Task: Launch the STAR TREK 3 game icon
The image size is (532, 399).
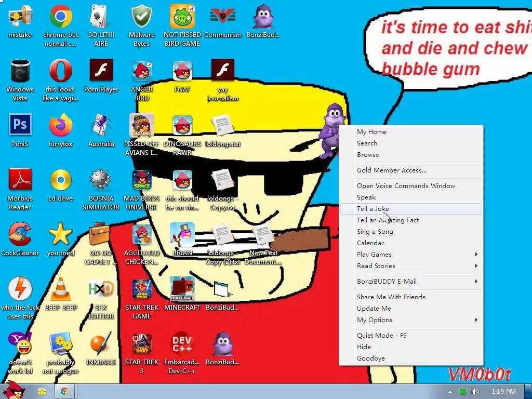Action: click(142, 343)
